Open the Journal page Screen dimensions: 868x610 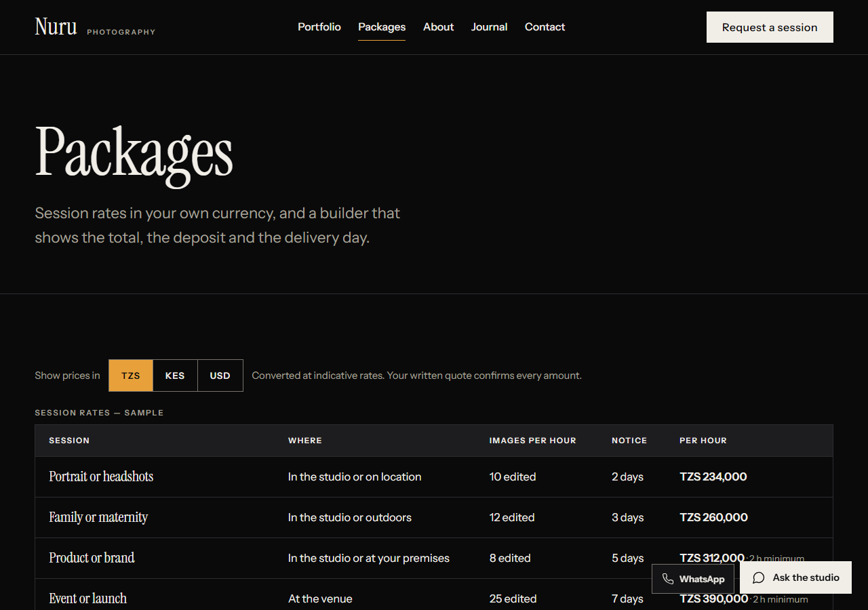coord(490,27)
